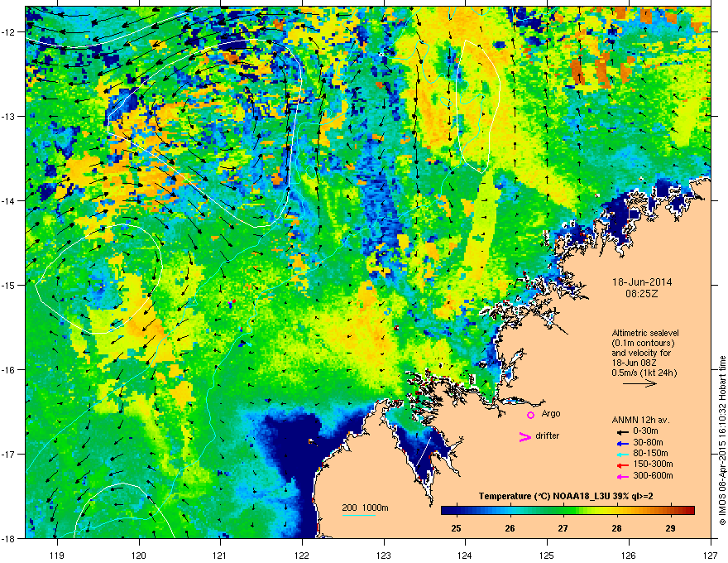Click the '200 1000m' bathymetry label
The height and width of the screenshot is (563, 728).
(x=366, y=508)
